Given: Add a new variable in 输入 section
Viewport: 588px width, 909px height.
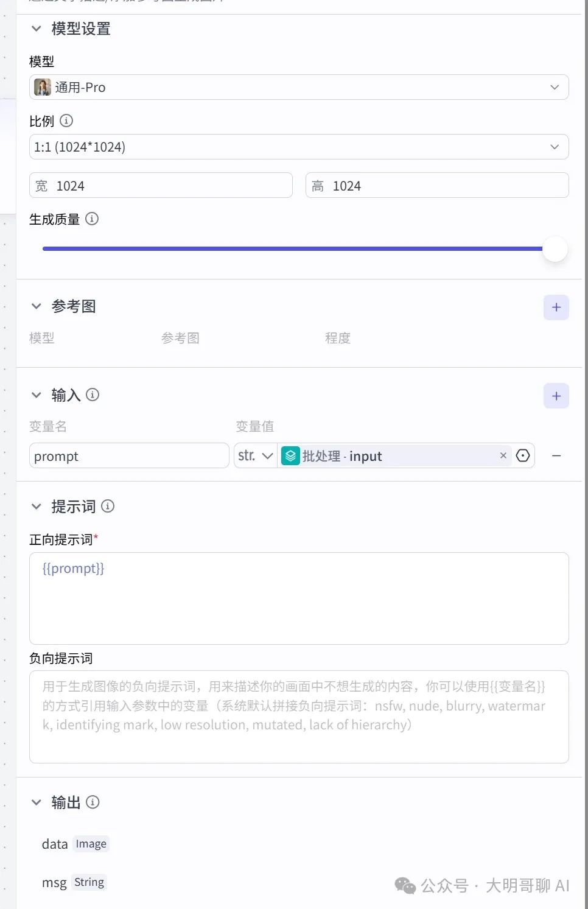Looking at the screenshot, I should coord(556,396).
